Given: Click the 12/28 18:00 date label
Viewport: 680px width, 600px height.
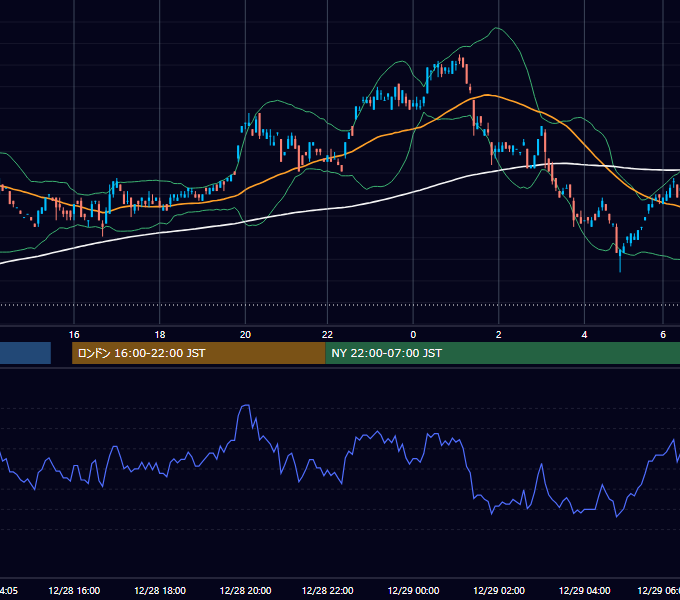Looking at the screenshot, I should [x=160, y=590].
